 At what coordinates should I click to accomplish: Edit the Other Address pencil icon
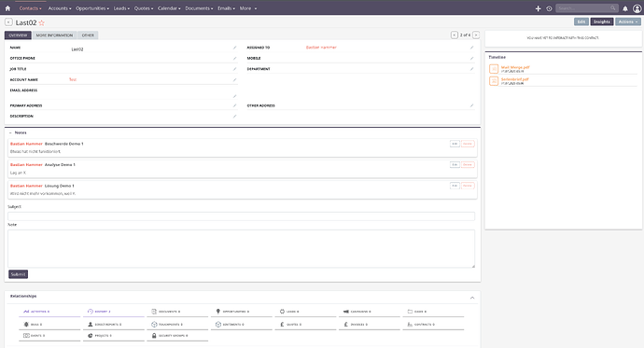pos(472,105)
